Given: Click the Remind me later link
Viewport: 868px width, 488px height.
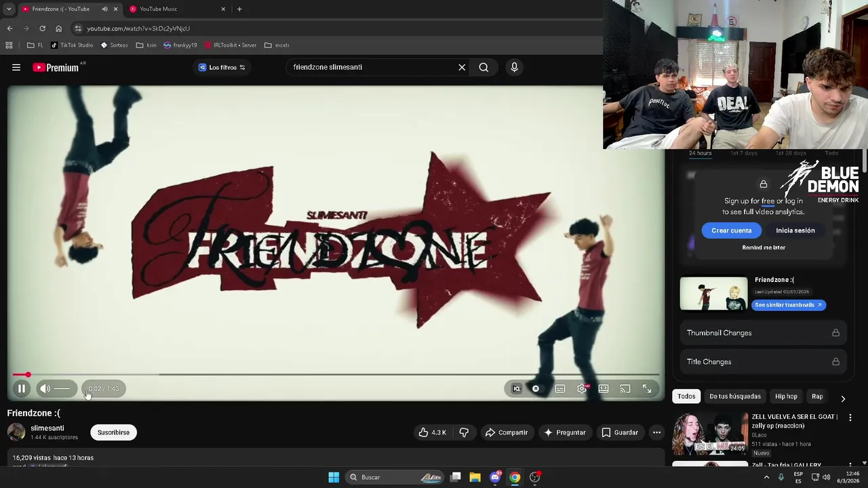Looking at the screenshot, I should click(764, 247).
